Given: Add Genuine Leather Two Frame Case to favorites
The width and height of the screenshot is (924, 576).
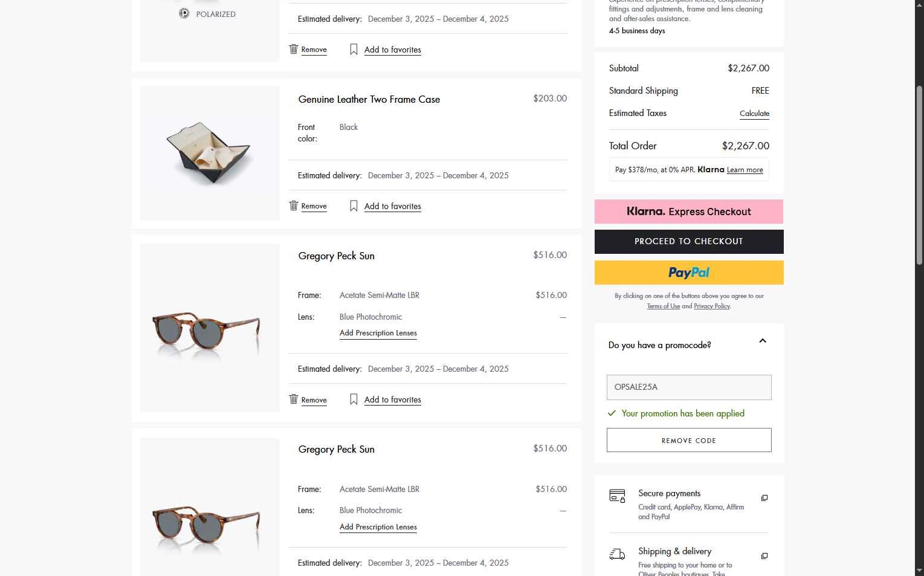Looking at the screenshot, I should tap(393, 206).
